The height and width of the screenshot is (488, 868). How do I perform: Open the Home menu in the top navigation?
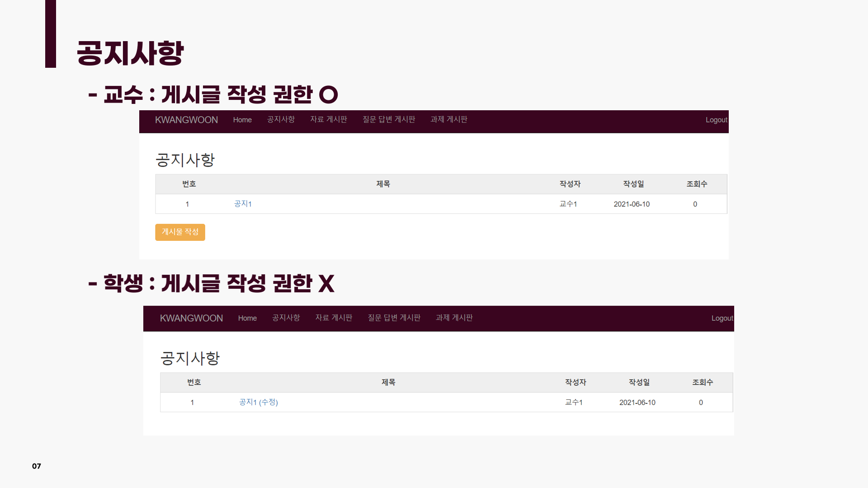coord(242,120)
